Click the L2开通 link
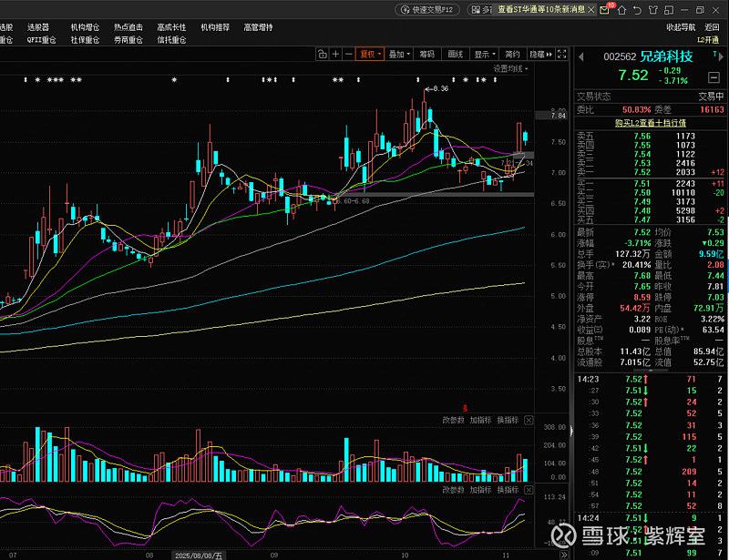This screenshot has width=729, height=560. [708, 40]
